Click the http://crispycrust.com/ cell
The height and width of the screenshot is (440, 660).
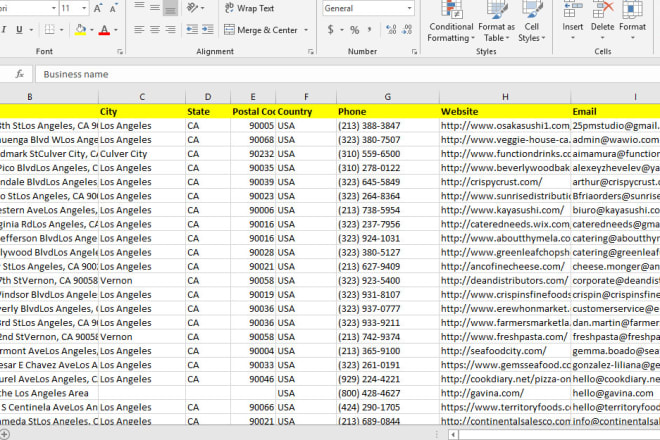click(x=505, y=182)
